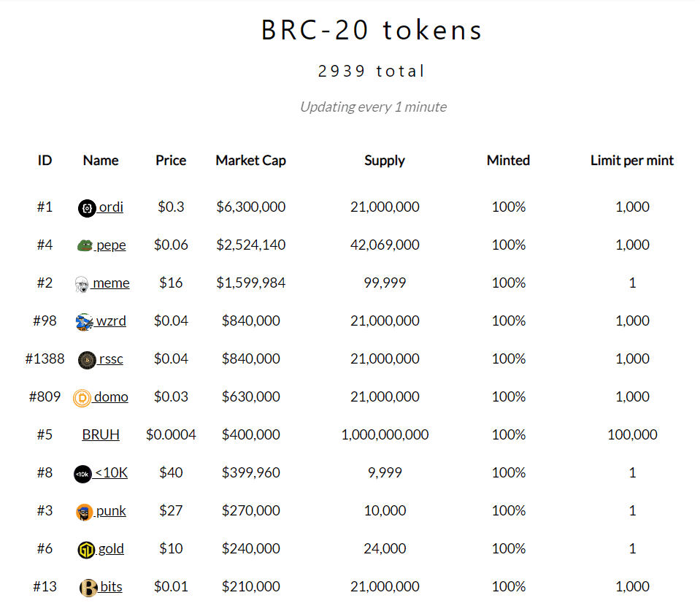Click the pepe frog token icon

[85, 245]
